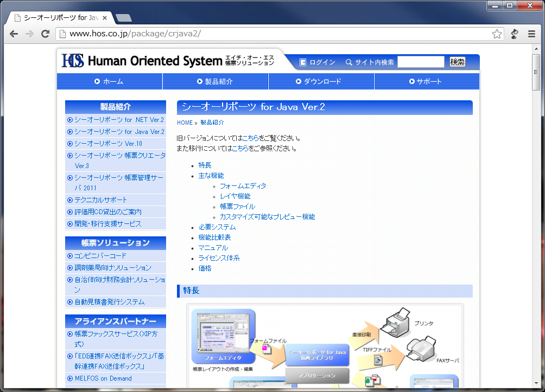The image size is (545, 392).
Task: Click the サイト内検索 text input box
Action: click(x=421, y=62)
